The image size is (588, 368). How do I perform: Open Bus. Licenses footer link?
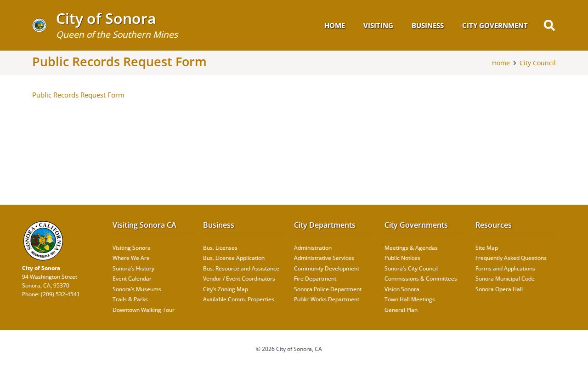220,248
